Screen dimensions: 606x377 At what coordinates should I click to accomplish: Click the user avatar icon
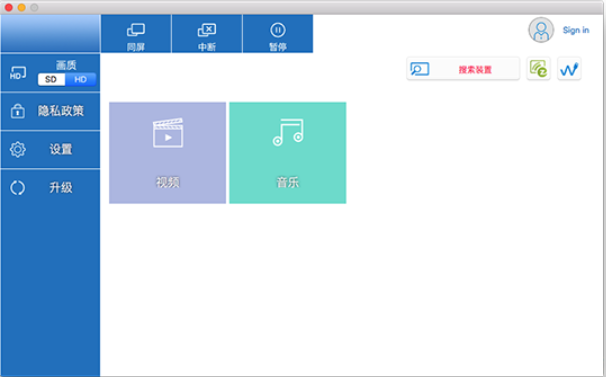pyautogui.click(x=541, y=30)
